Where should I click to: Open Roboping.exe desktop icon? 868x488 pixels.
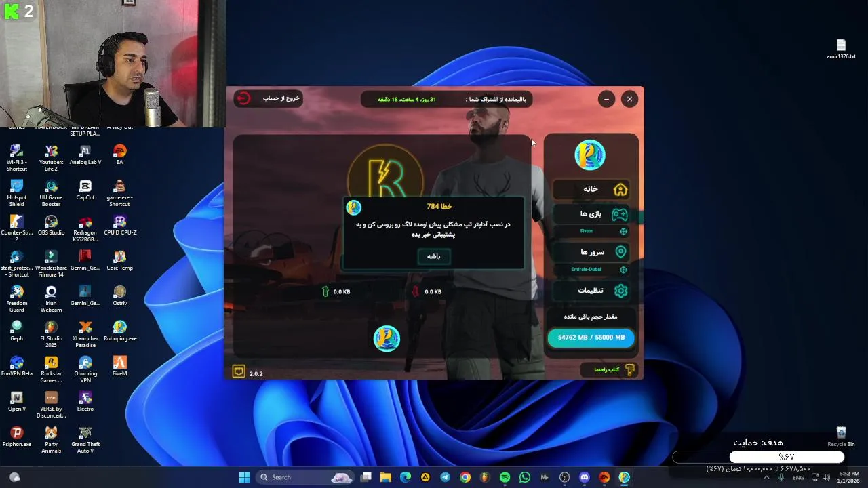pos(119,331)
